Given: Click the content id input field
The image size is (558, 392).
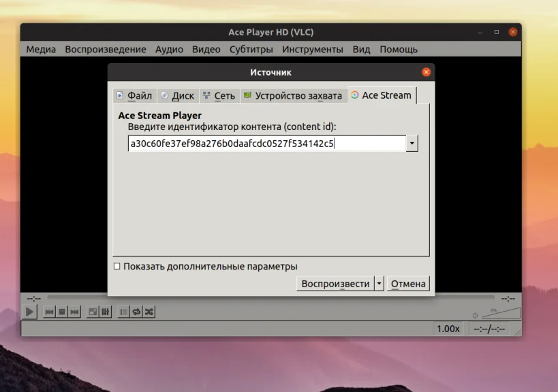Looking at the screenshot, I should [267, 143].
